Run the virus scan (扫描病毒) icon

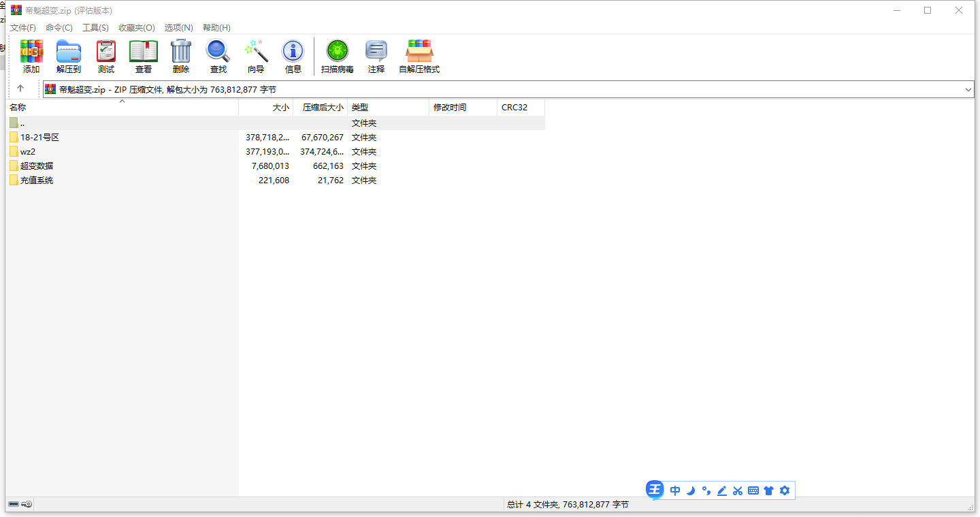[338, 52]
